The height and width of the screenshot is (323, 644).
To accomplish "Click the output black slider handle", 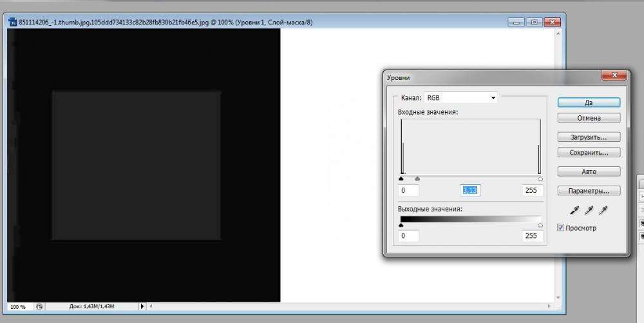I will click(x=401, y=225).
